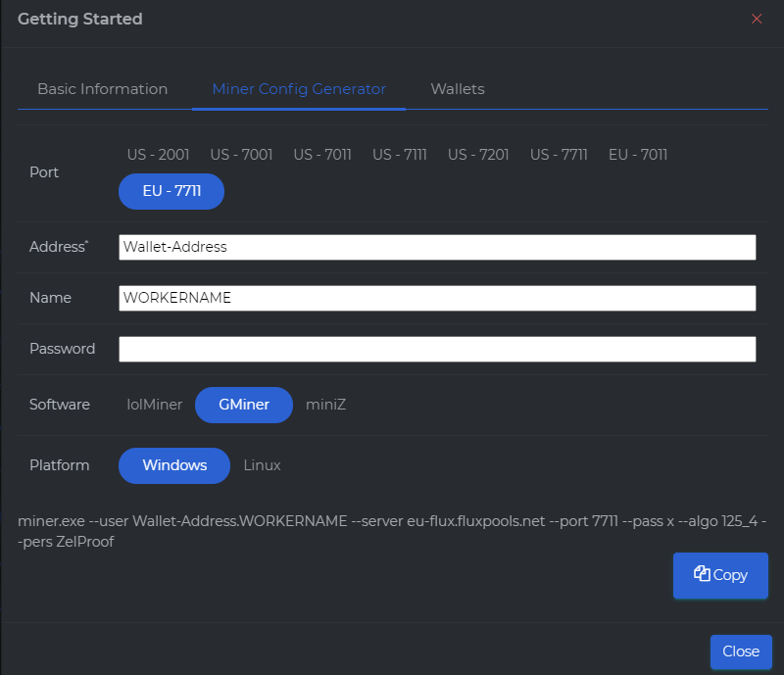Close the Getting Started dialog with X
784x675 pixels.
pos(756,19)
